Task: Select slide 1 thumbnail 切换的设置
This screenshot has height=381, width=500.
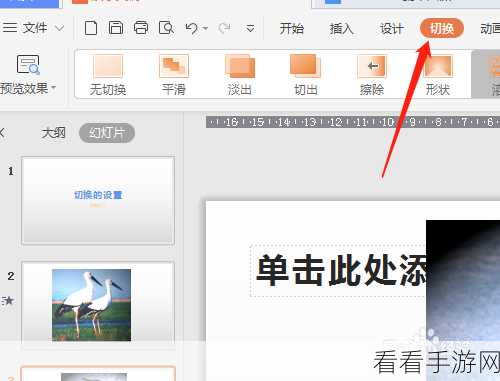Action: point(98,201)
